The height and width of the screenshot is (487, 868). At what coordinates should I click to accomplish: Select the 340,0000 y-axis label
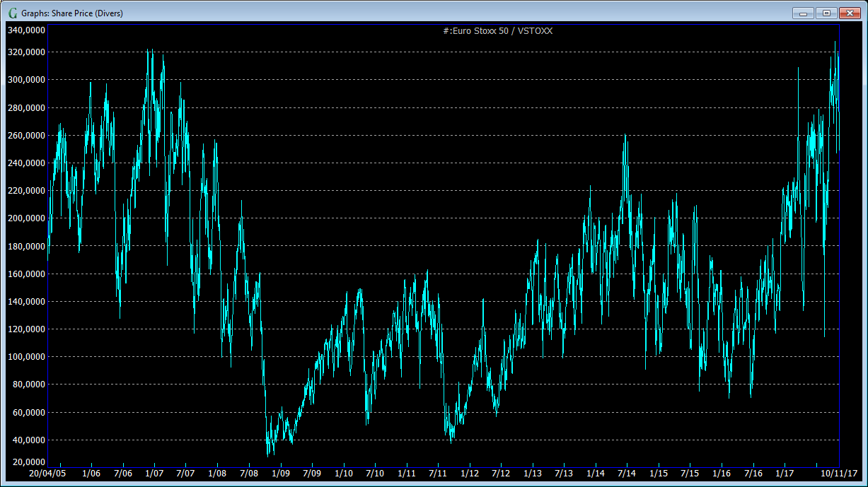coord(26,30)
